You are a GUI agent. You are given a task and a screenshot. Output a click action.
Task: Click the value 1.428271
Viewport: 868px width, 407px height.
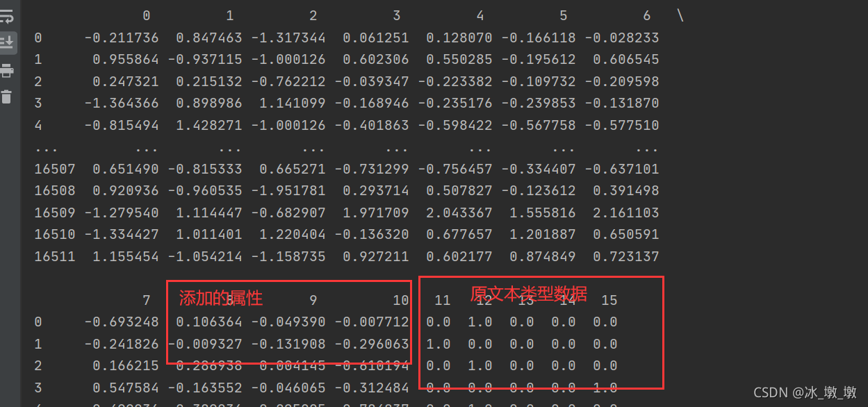[x=209, y=125]
